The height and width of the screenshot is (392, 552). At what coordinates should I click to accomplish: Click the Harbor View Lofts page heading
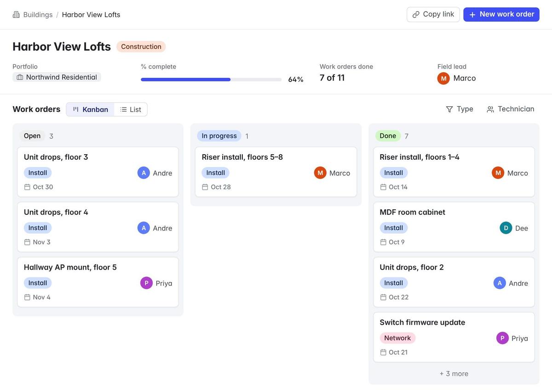[x=62, y=46]
